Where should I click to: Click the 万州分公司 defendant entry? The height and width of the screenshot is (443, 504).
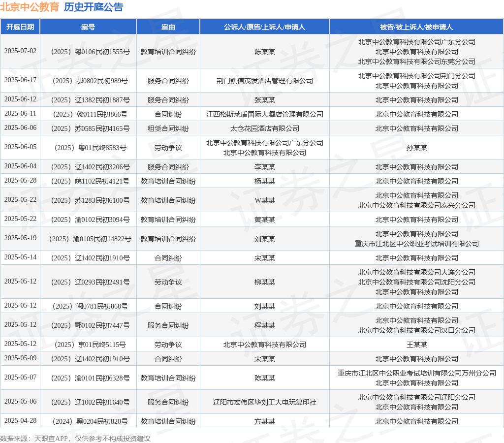coord(416,373)
